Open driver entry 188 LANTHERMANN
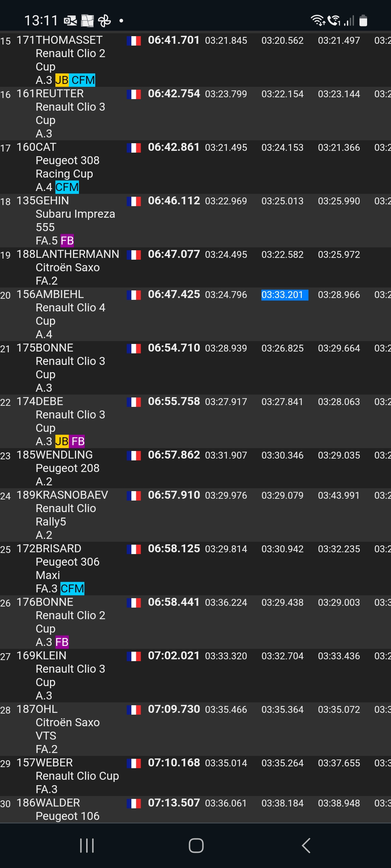Screen dimensions: 391x868 click(68, 254)
